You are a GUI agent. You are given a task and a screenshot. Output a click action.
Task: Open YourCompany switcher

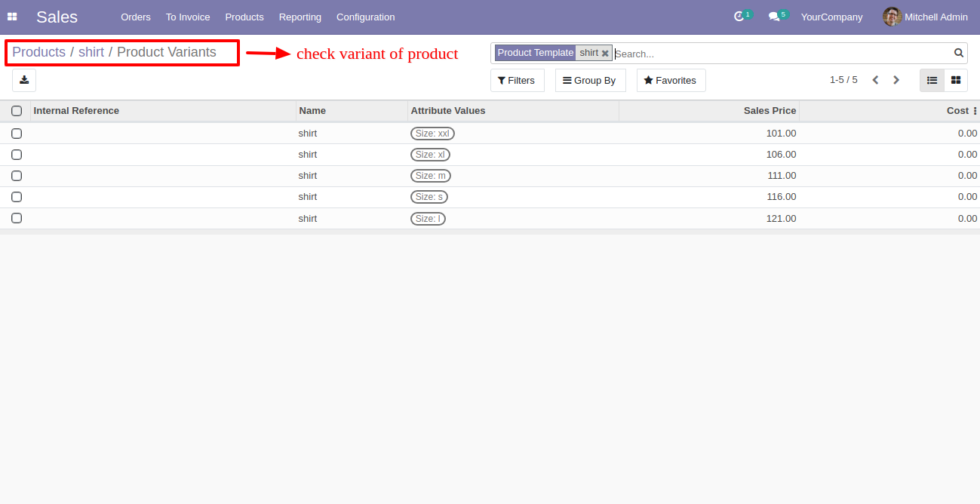tap(831, 17)
